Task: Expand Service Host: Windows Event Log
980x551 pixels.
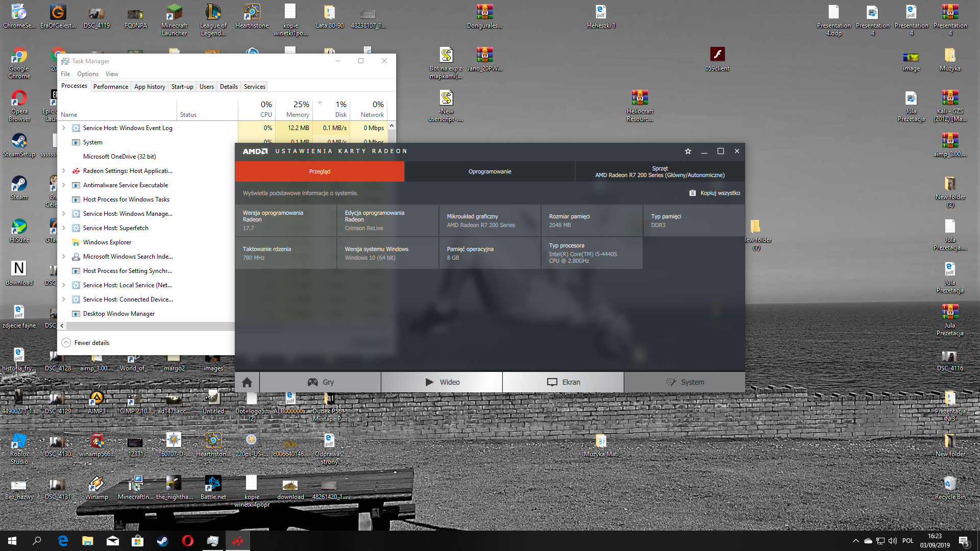Action: [64, 128]
